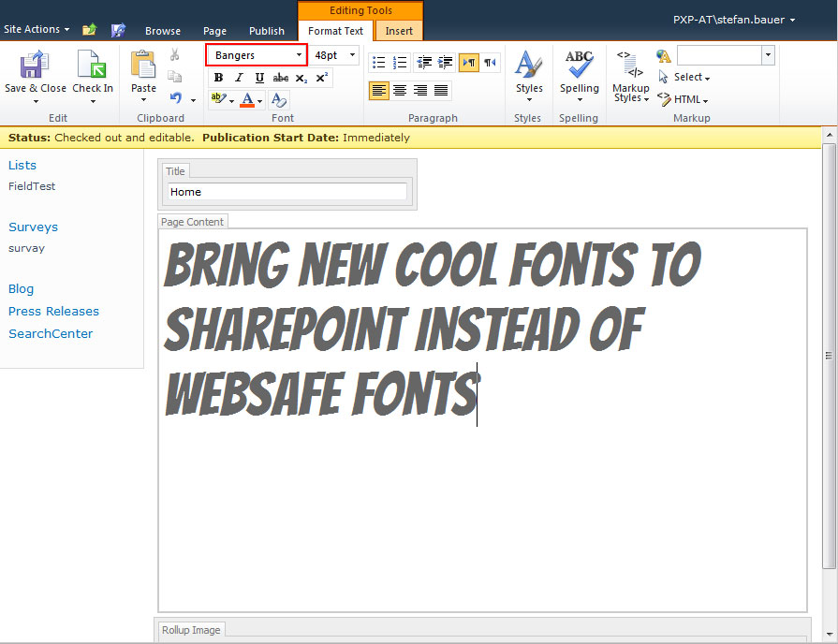The height and width of the screenshot is (644, 838).
Task: Click the Save & Close icon
Action: (35, 65)
